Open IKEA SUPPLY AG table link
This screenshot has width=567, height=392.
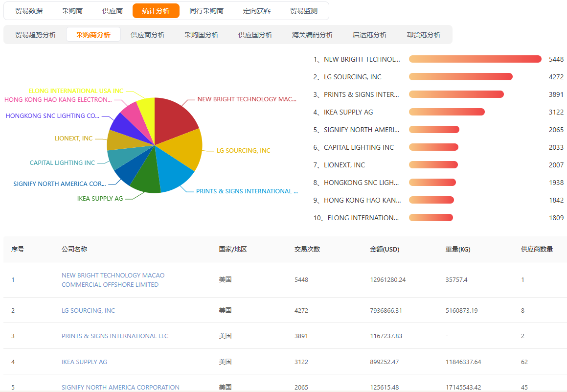pyautogui.click(x=84, y=362)
